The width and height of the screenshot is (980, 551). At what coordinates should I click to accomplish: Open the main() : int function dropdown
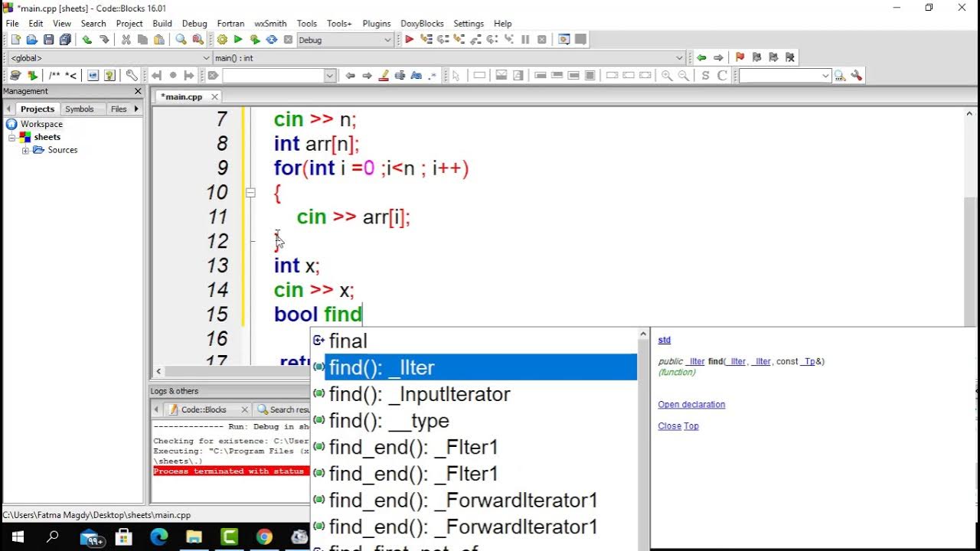point(679,58)
